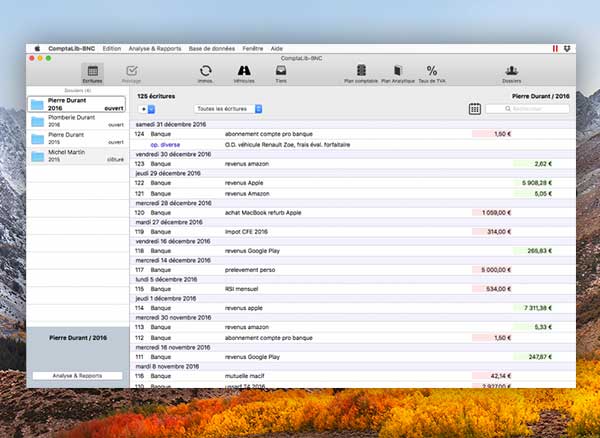Click the 'mardi 8 novembre 2016' date header

click(x=167, y=366)
